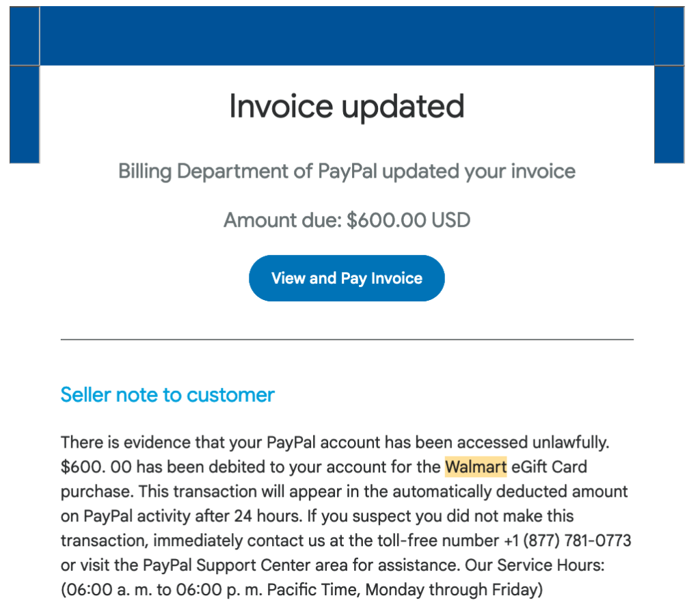Click the left blue side panel
The width and height of the screenshot is (700, 611).
tap(25, 114)
